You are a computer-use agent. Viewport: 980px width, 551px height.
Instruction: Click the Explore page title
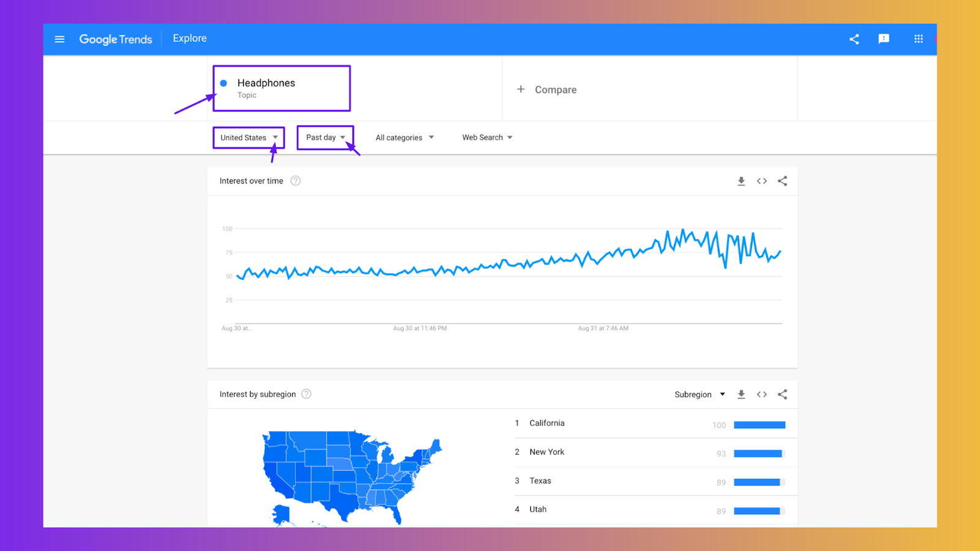[x=190, y=39]
